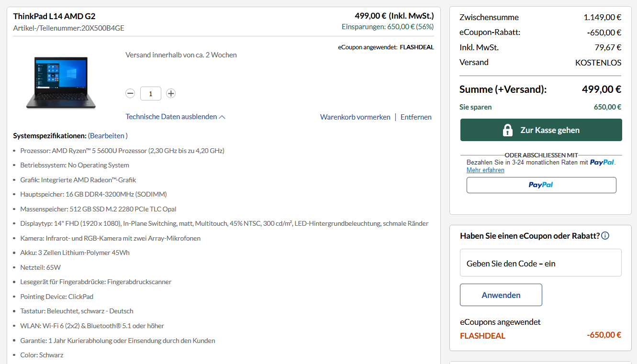Click the plus icon to increase quantity

[x=171, y=93]
